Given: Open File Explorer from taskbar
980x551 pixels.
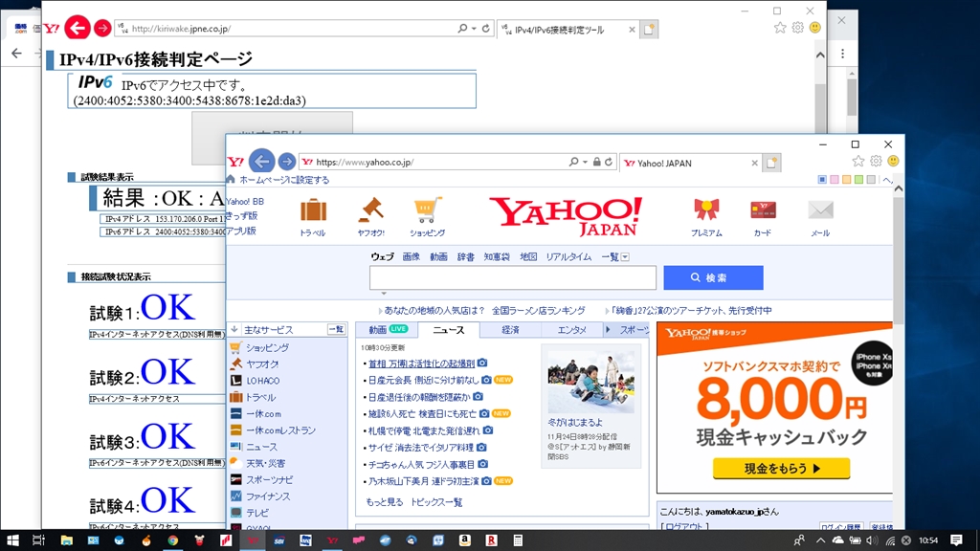Looking at the screenshot, I should (66, 540).
